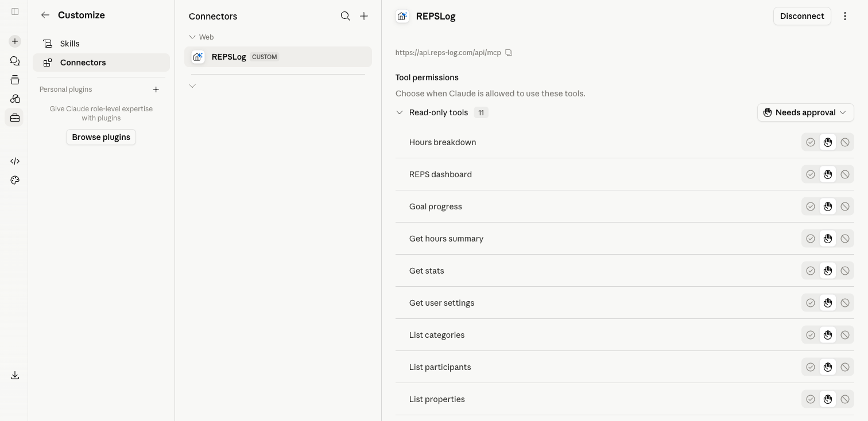Set Goal progress to always allow
The width and height of the screenshot is (868, 421).
click(x=811, y=206)
